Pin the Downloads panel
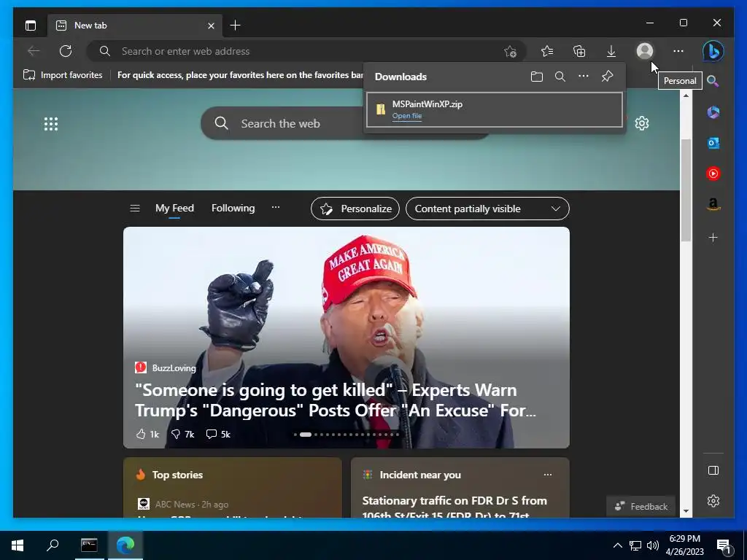 coord(607,76)
